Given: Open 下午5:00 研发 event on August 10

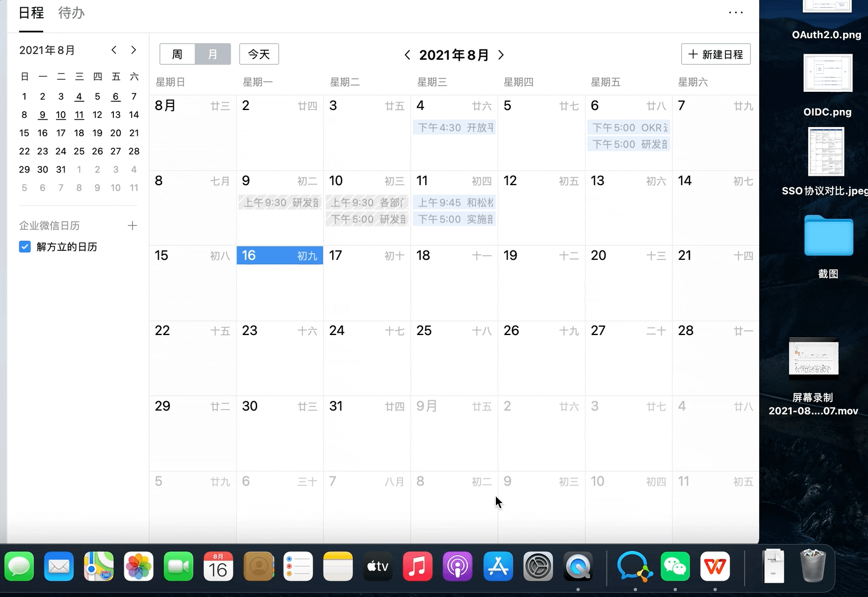Looking at the screenshot, I should pos(367,219).
